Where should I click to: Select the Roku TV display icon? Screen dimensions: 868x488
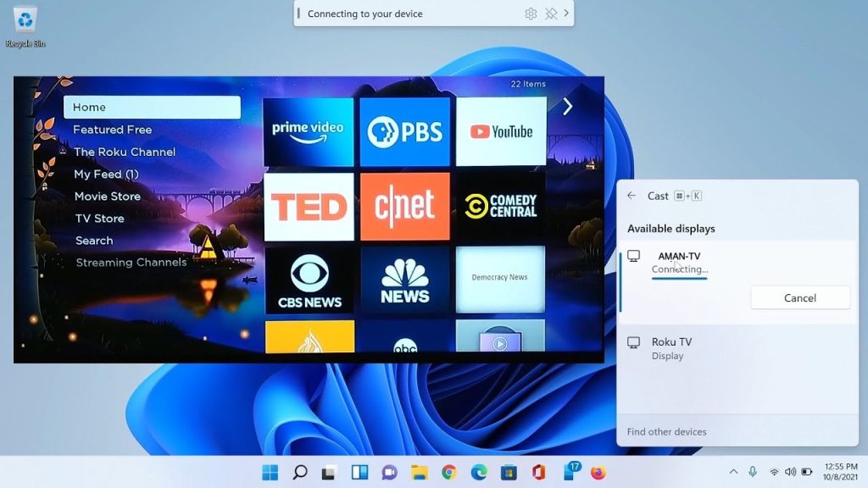click(x=632, y=342)
